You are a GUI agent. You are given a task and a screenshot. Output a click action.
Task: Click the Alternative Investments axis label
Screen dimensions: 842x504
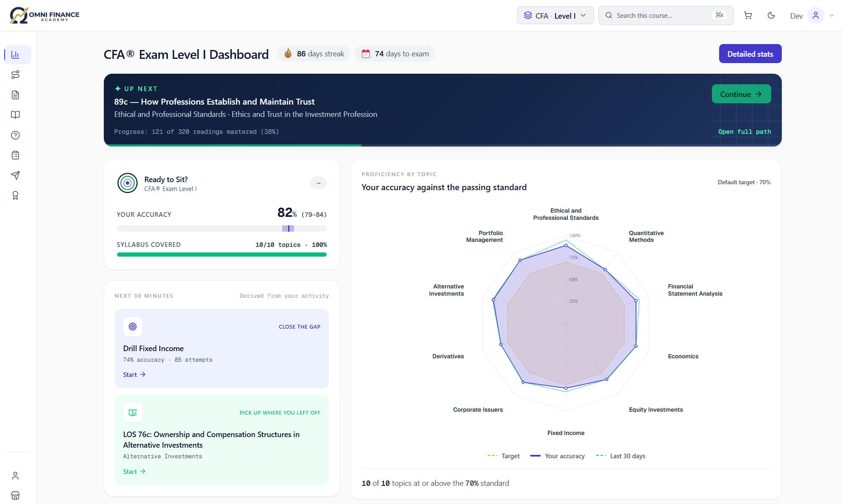point(446,290)
